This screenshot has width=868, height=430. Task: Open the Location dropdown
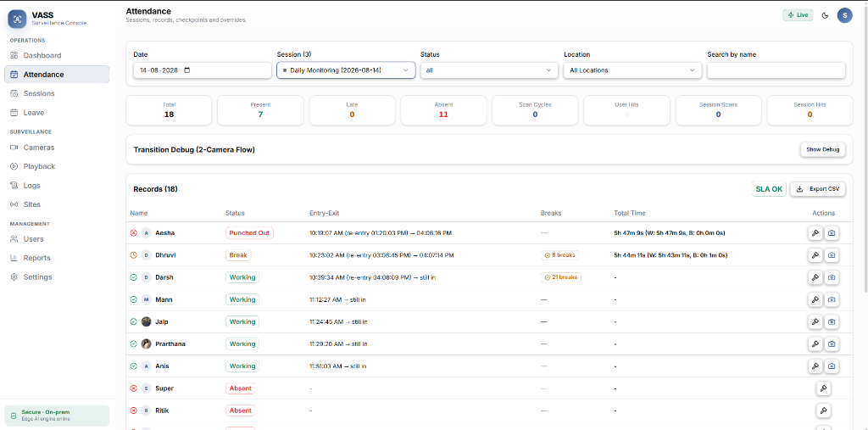click(632, 70)
